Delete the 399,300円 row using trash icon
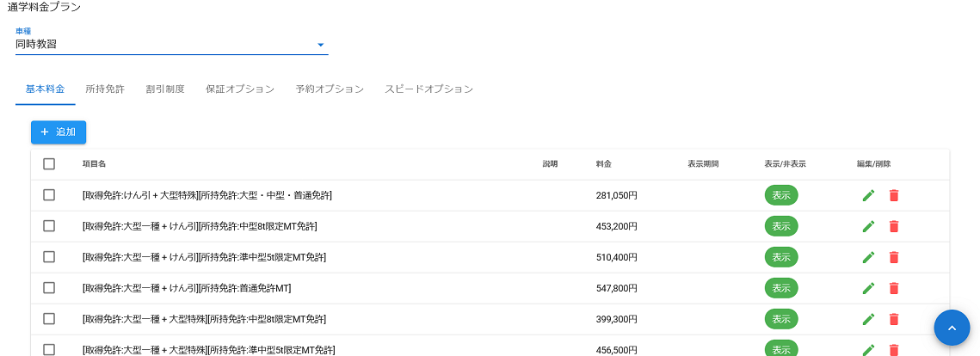Screen dimensions: 980x356 (x=894, y=319)
